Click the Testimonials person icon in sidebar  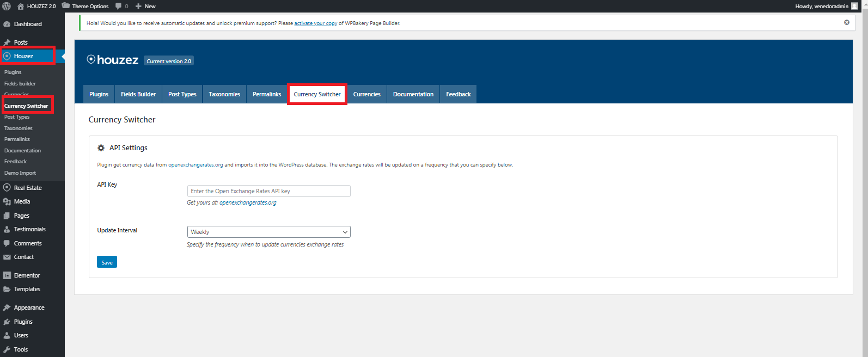pyautogui.click(x=7, y=229)
